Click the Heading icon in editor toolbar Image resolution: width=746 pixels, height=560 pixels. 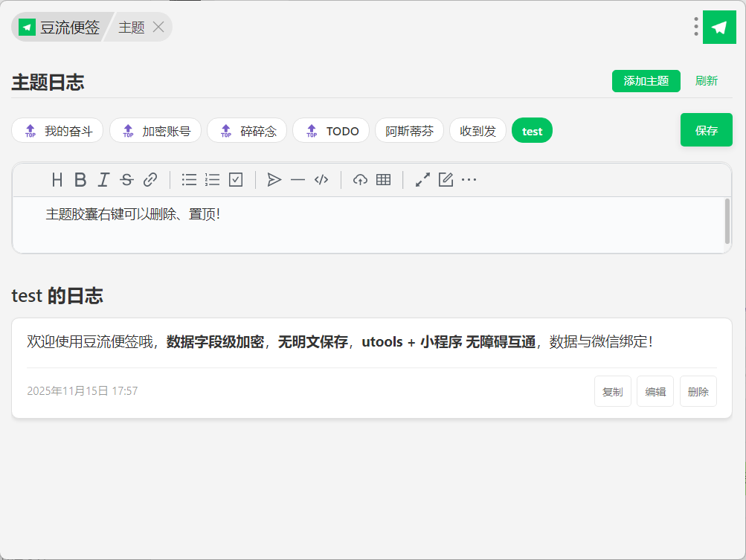click(x=57, y=179)
